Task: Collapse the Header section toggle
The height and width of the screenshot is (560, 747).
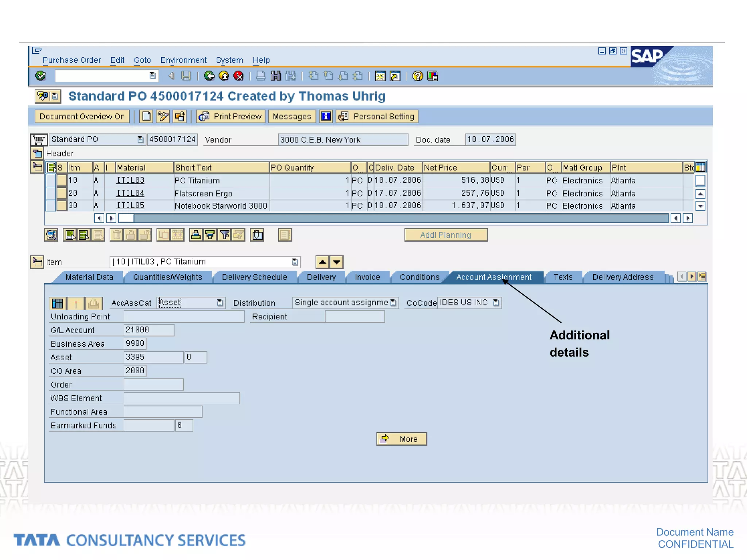Action: [37, 153]
